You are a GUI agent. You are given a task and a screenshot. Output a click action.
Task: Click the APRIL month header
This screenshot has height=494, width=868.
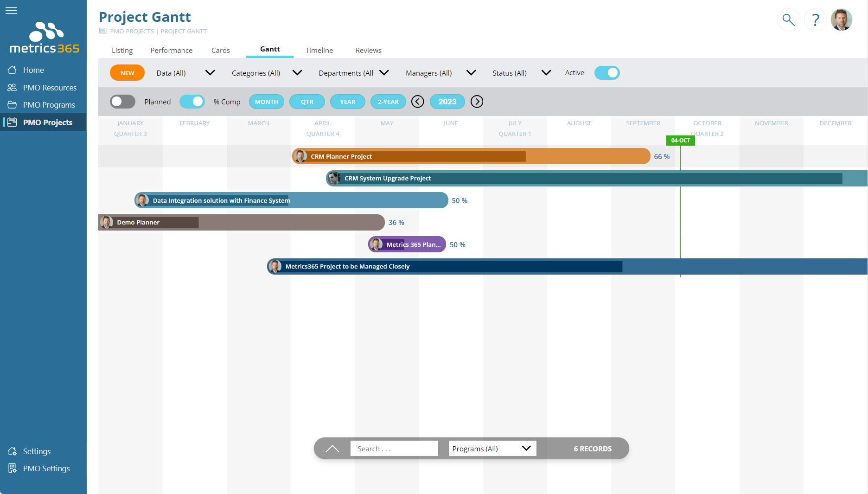click(323, 123)
